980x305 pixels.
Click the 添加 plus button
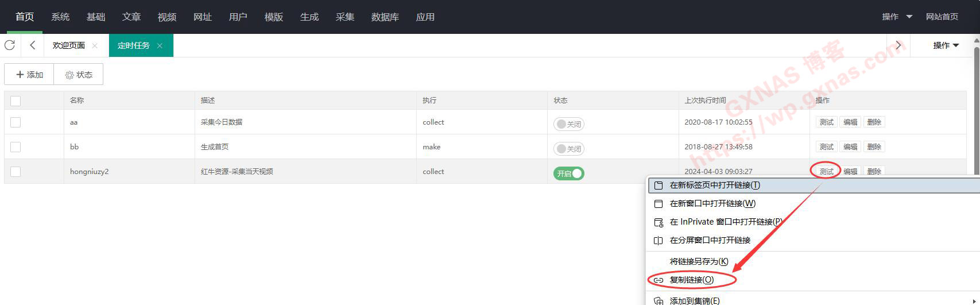tap(29, 75)
